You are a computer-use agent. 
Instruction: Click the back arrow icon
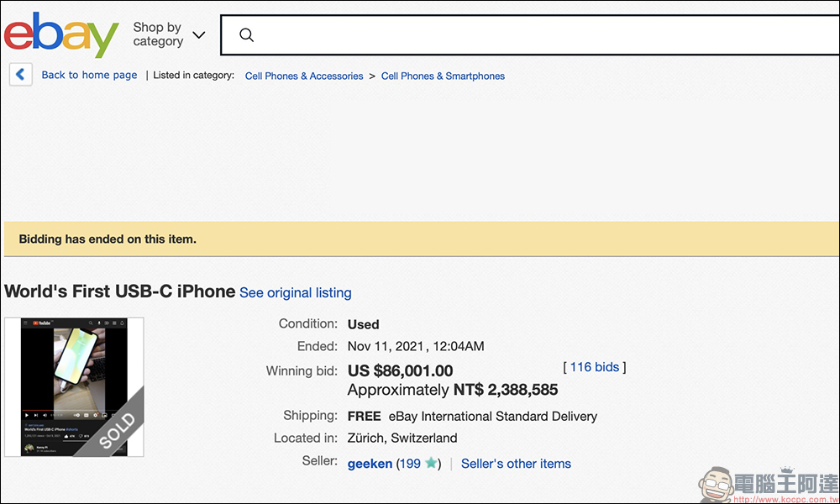point(20,75)
